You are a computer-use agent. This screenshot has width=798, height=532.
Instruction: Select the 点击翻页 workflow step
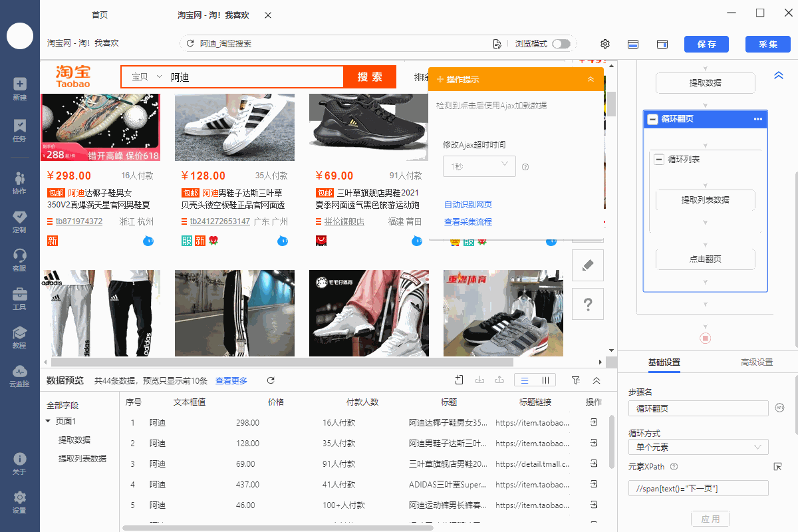click(x=706, y=259)
